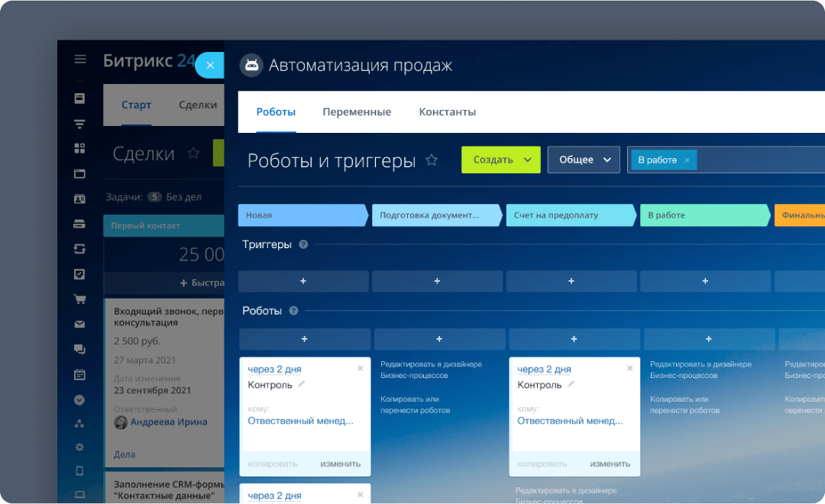Image resolution: width=825 pixels, height=504 pixels.
Task: Remove the В работе filter chip
Action: (687, 160)
